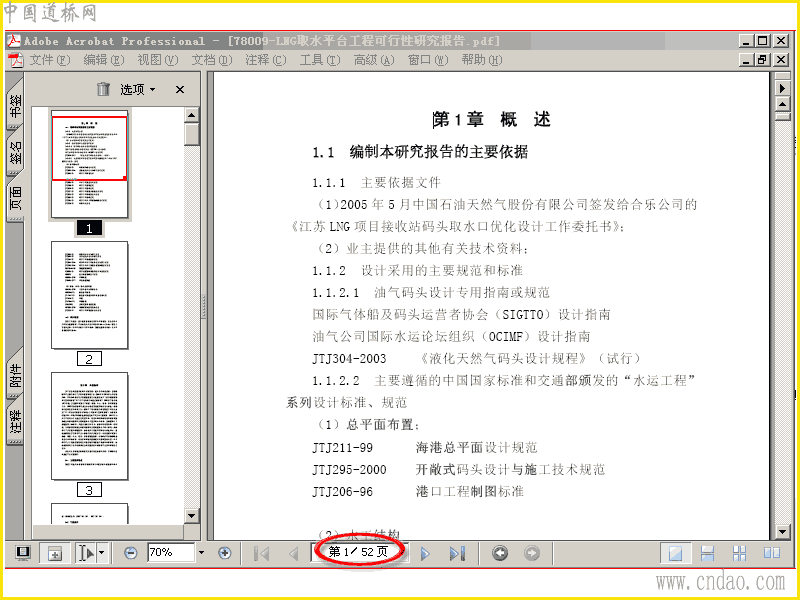Screen dimensions: 800x600
Task: Go to next page arrow
Action: (425, 554)
